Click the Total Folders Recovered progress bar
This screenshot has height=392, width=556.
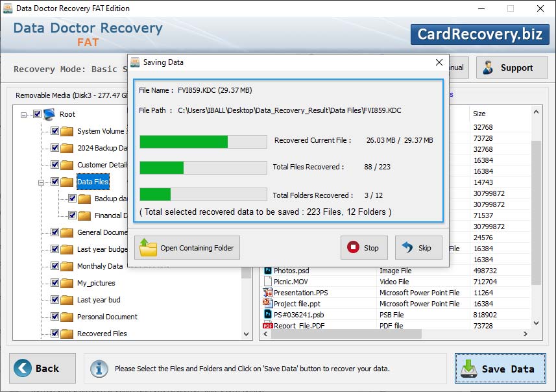[204, 195]
